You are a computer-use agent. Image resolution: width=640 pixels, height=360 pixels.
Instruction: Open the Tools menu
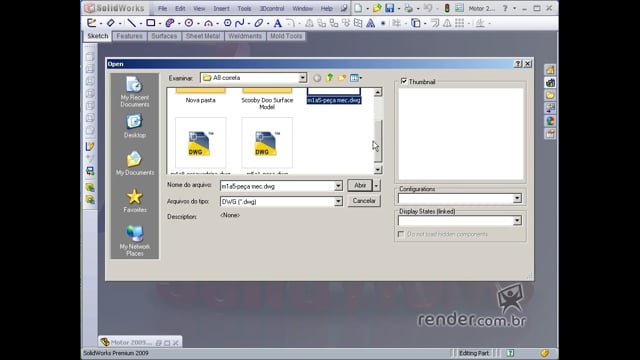(x=244, y=9)
